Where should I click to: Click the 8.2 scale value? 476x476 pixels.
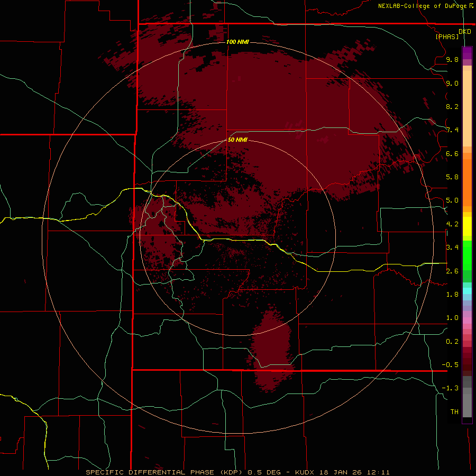coord(452,106)
